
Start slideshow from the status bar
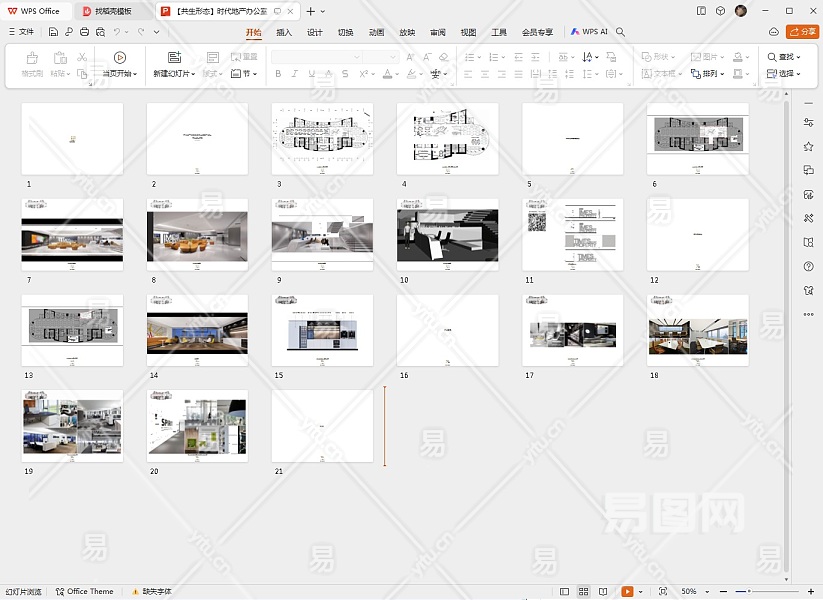click(x=627, y=591)
